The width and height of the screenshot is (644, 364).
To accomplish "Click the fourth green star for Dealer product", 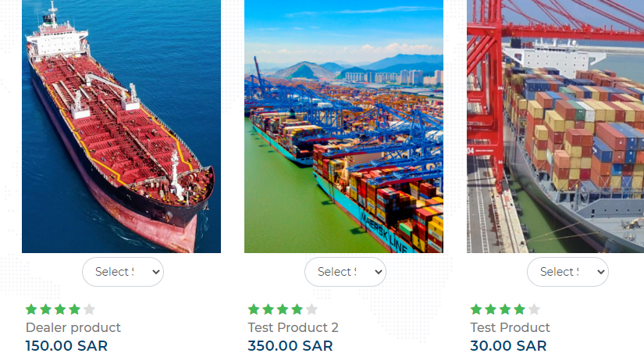I will [75, 309].
